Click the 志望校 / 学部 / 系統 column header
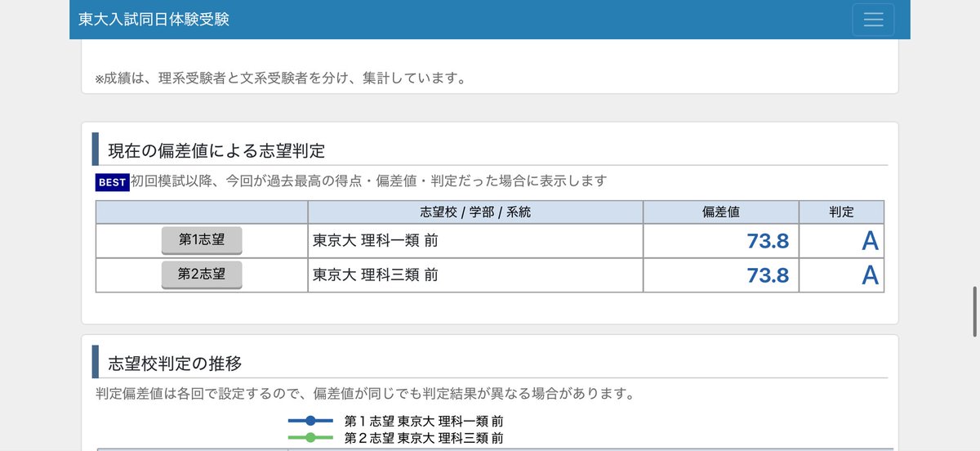Image resolution: width=980 pixels, height=451 pixels. click(475, 212)
